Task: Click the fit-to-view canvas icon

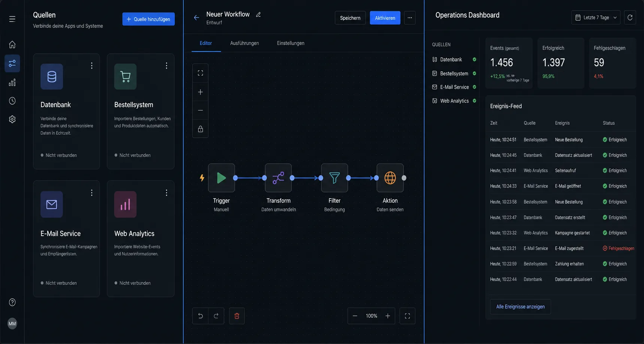Action: point(200,73)
